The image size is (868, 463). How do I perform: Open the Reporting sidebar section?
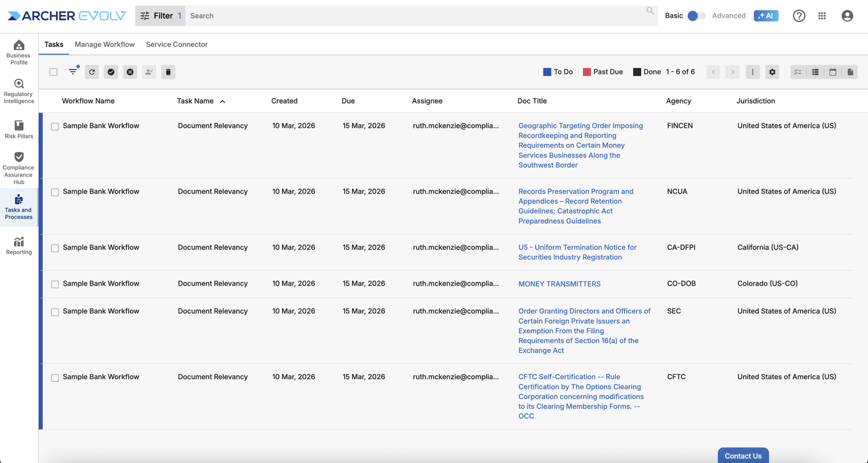click(19, 246)
